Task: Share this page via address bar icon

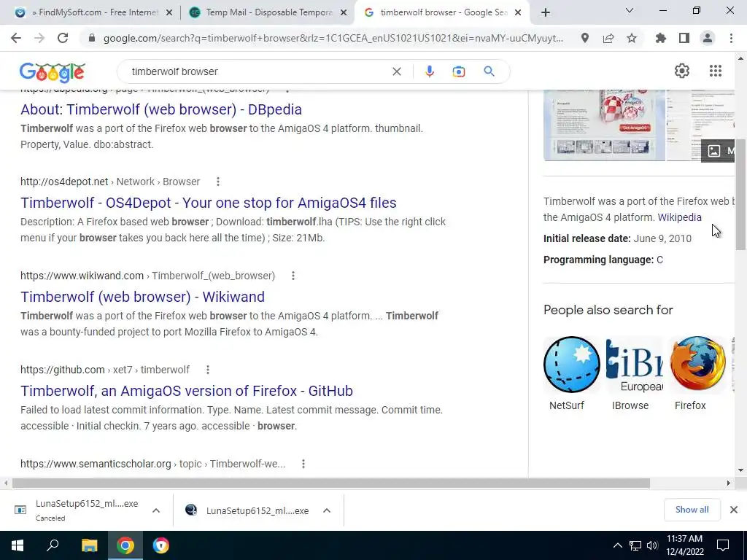Action: [608, 38]
